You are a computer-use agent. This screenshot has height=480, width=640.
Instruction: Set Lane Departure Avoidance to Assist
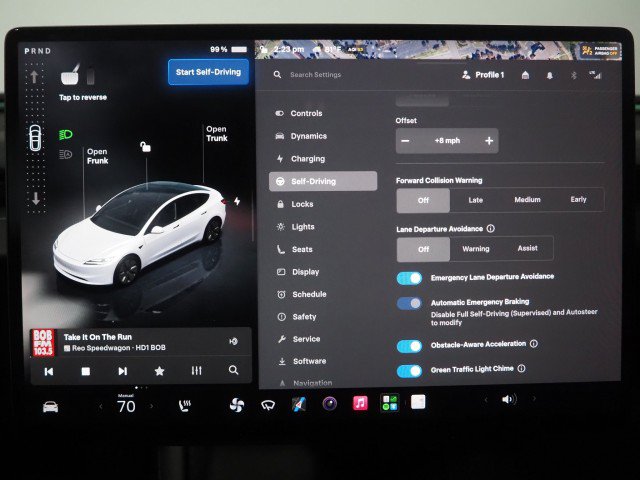coord(527,248)
